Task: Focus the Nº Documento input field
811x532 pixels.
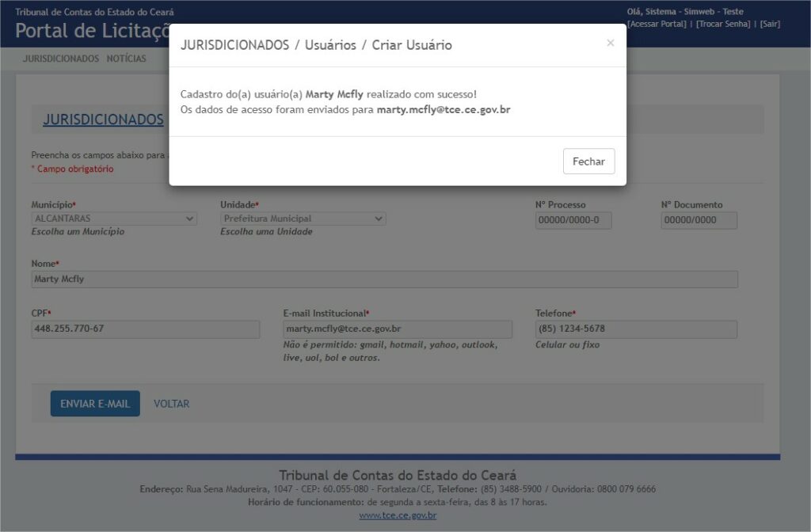Action: [x=699, y=220]
